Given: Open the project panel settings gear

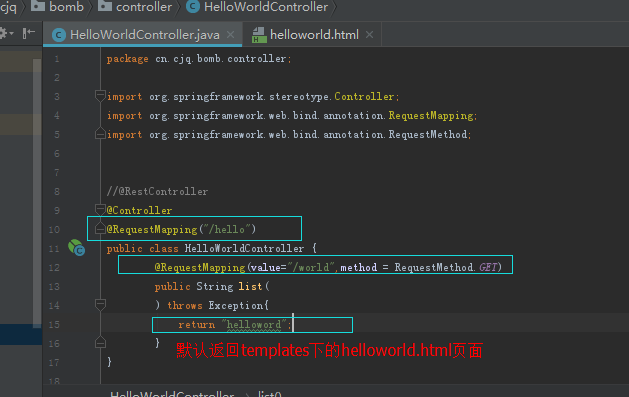Looking at the screenshot, I should click(x=5, y=33).
